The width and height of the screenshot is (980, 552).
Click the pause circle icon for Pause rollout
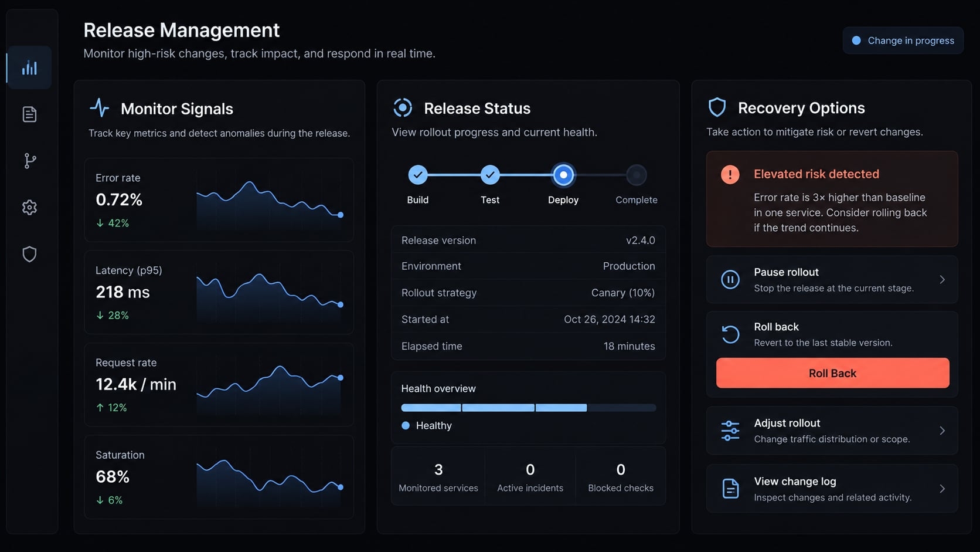pyautogui.click(x=730, y=279)
